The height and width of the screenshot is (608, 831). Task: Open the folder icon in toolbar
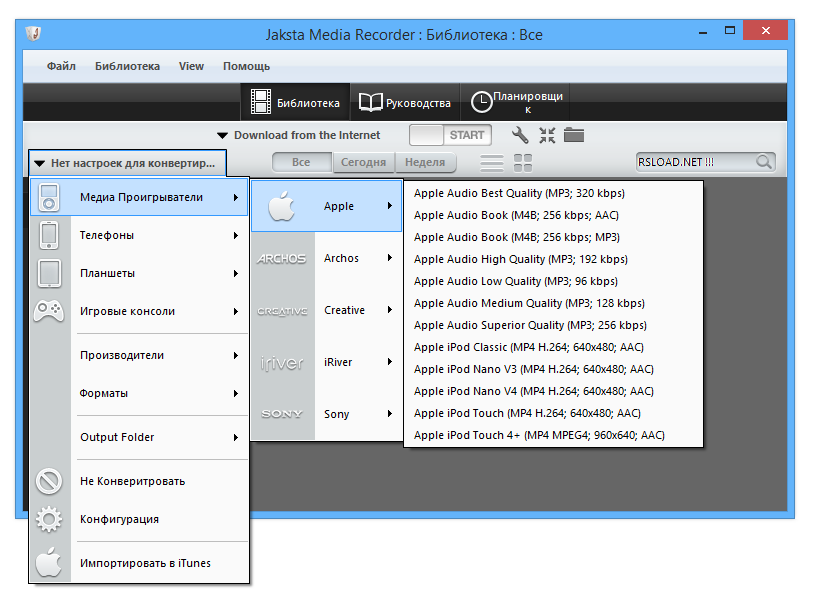click(574, 135)
